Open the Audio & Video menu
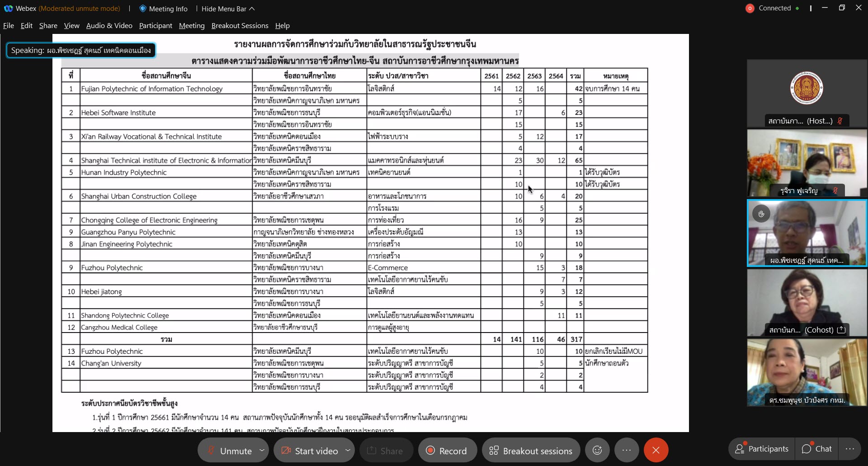This screenshot has width=868, height=466. click(x=109, y=26)
